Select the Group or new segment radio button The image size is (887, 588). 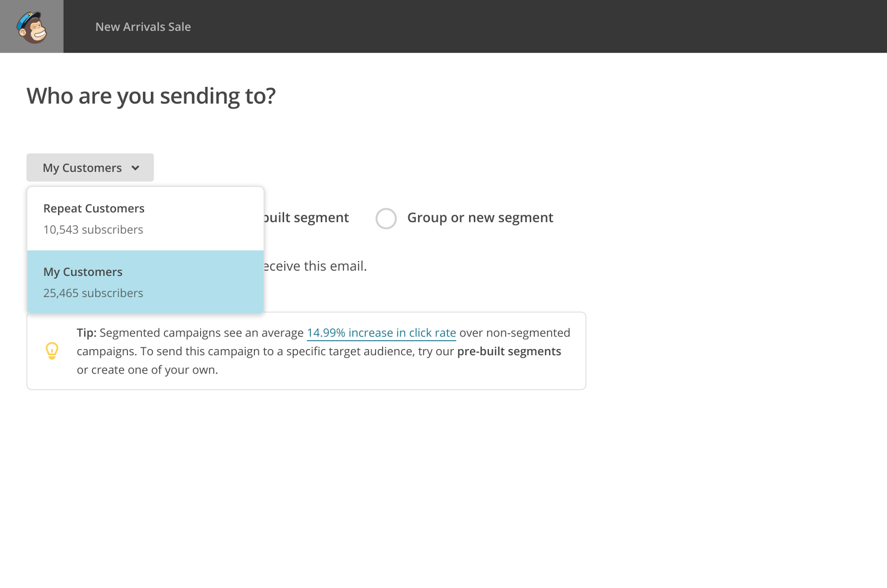pyautogui.click(x=386, y=218)
